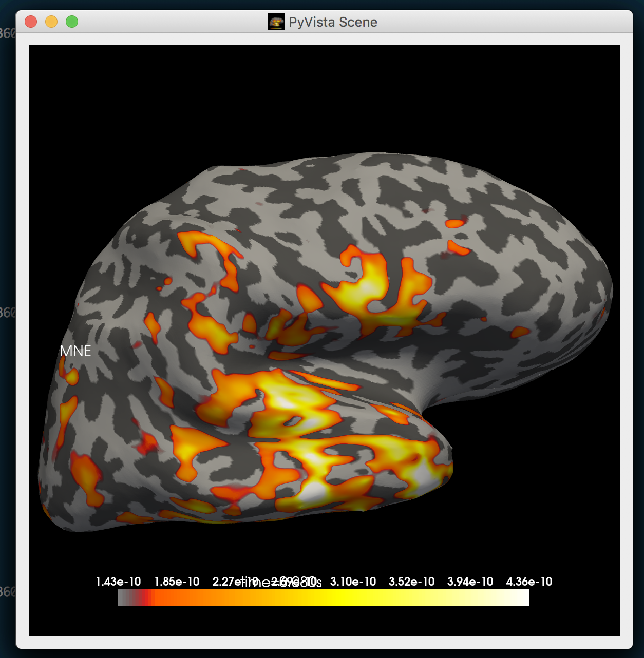This screenshot has width=644, height=658.
Task: Click the MNE label in the scene
Action: click(75, 351)
